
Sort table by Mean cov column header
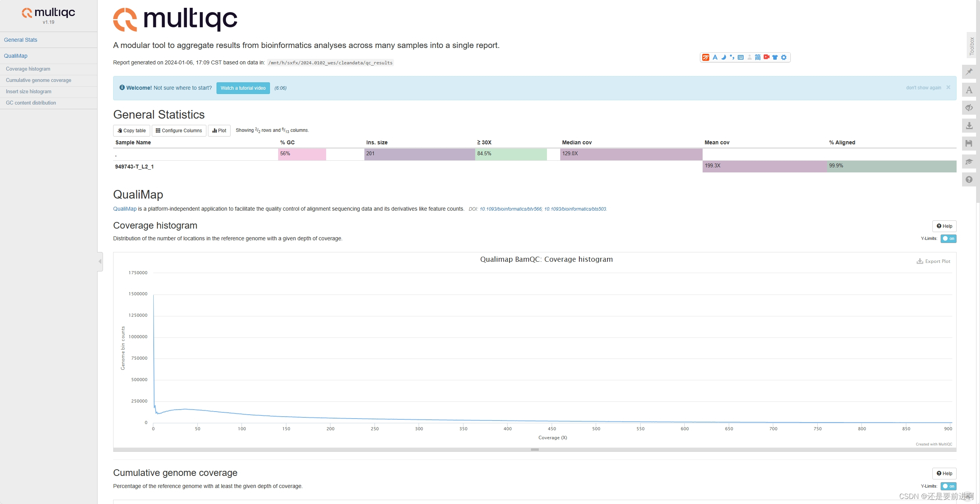tap(717, 142)
